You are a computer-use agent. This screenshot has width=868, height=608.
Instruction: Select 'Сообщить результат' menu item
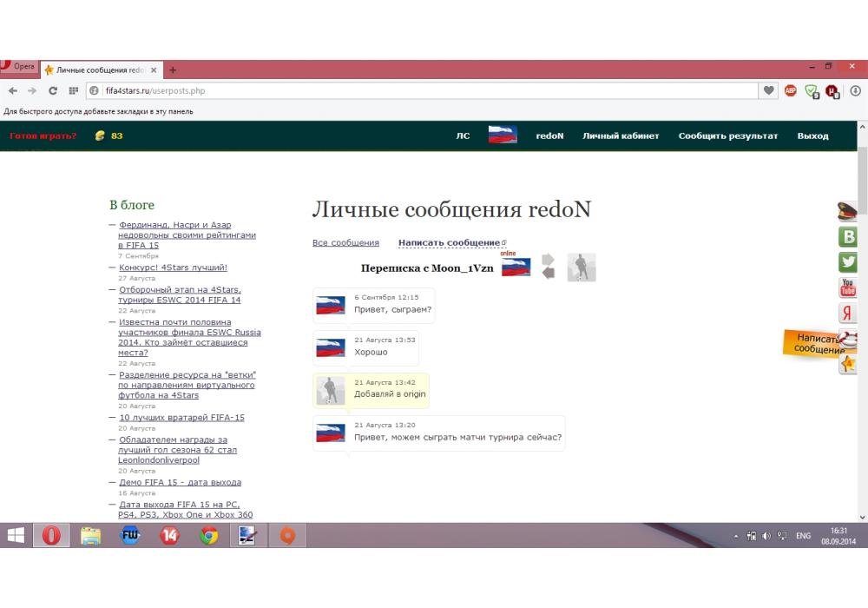[x=727, y=135]
